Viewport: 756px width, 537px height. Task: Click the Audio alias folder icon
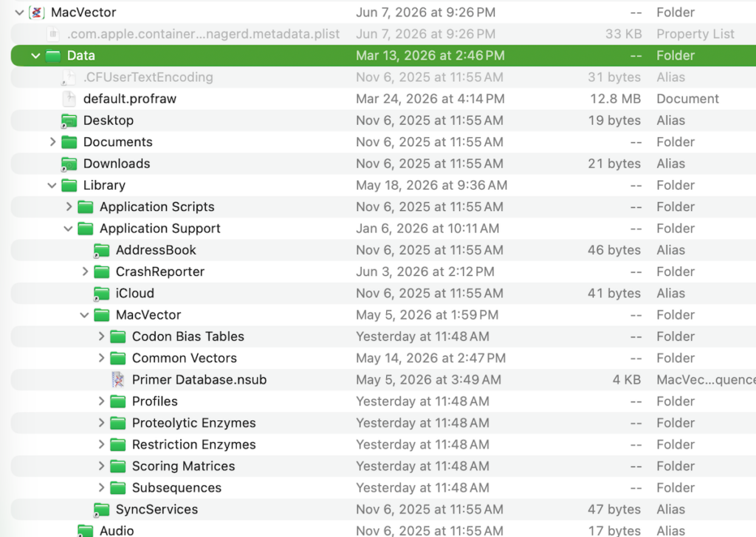point(86,531)
